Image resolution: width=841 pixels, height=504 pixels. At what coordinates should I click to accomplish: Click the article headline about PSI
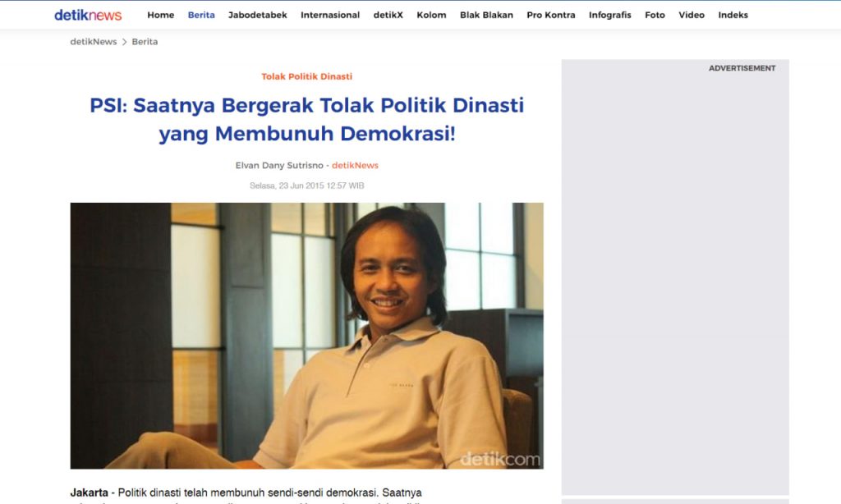tap(307, 119)
